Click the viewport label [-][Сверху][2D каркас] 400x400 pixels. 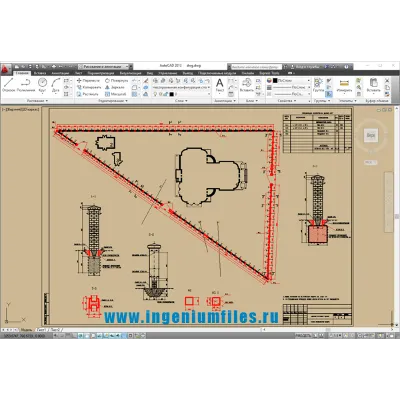[x=21, y=109]
